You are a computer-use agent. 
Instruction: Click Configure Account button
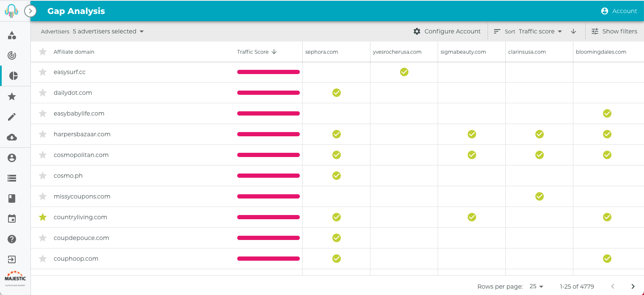447,31
